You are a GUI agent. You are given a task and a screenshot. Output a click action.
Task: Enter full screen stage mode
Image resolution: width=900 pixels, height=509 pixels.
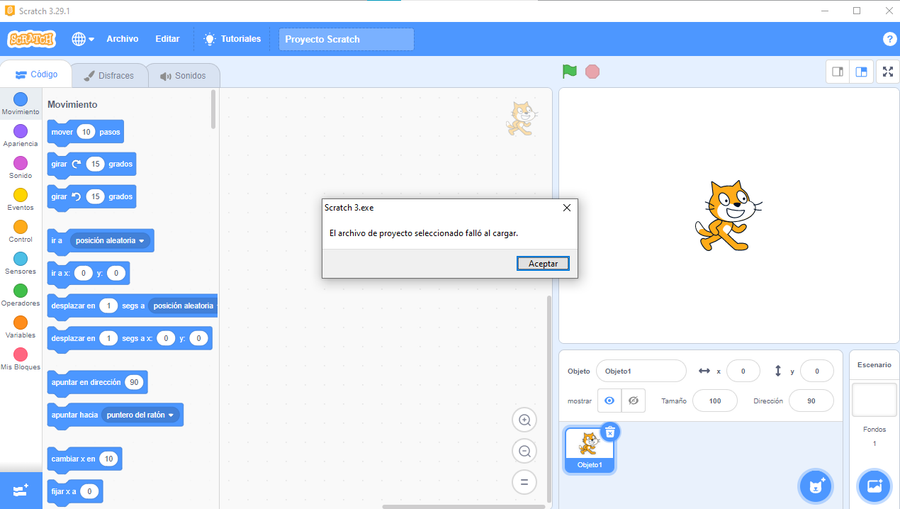888,72
